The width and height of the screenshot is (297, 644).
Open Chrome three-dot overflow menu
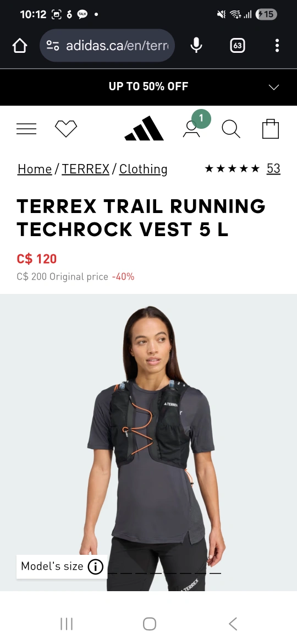click(277, 46)
